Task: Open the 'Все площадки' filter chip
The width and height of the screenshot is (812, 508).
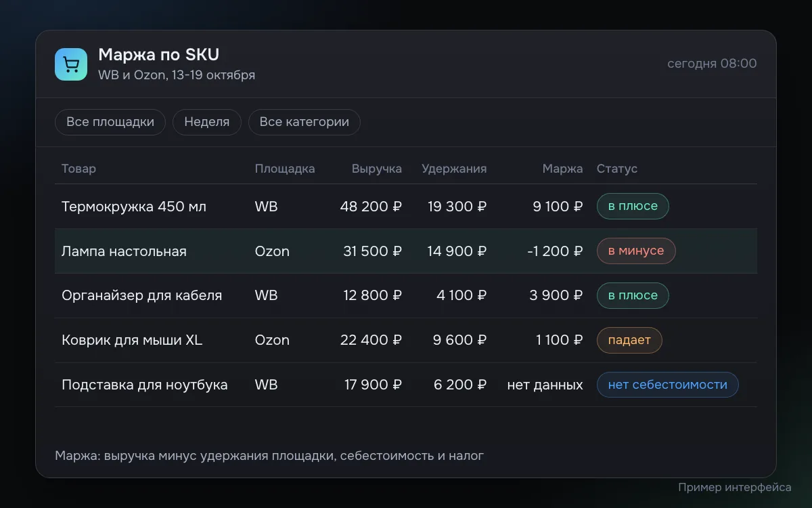Action: coord(110,122)
